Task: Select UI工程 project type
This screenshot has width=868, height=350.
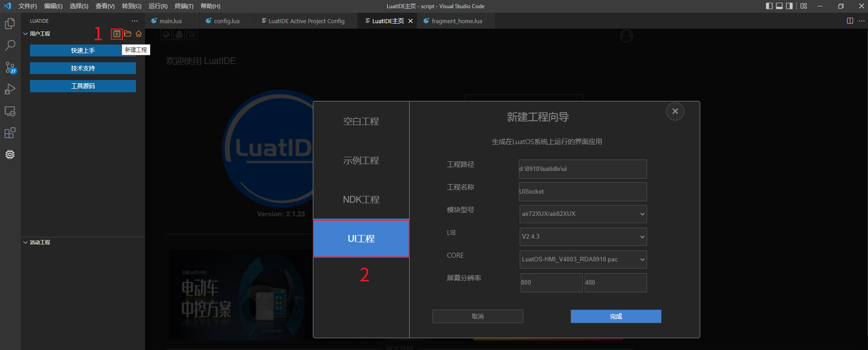Action: (361, 238)
